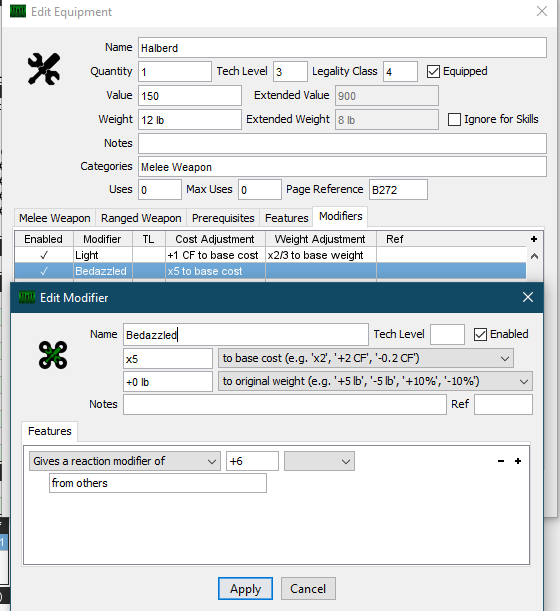The image size is (560, 611).
Task: Click the Legality Class field
Action: tap(400, 72)
